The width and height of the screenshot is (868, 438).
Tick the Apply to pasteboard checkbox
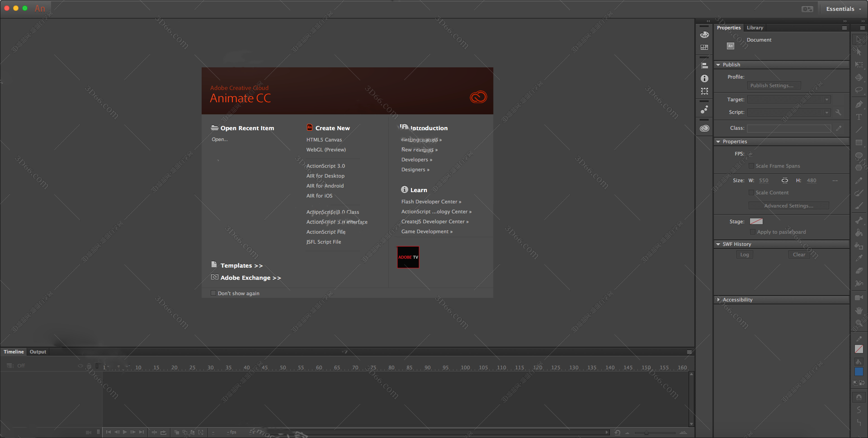point(753,232)
